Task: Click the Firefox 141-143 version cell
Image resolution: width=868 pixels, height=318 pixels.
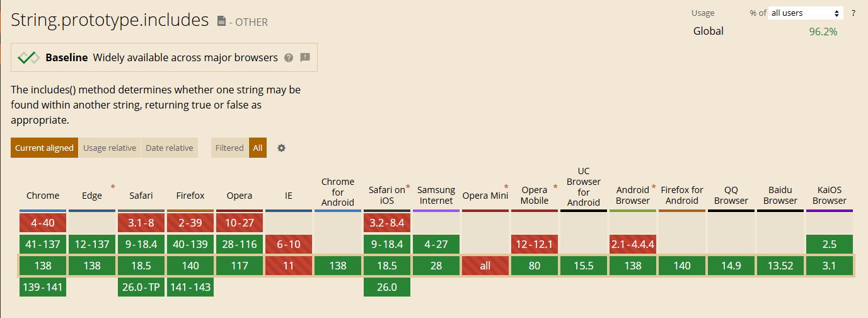Action: [x=190, y=287]
